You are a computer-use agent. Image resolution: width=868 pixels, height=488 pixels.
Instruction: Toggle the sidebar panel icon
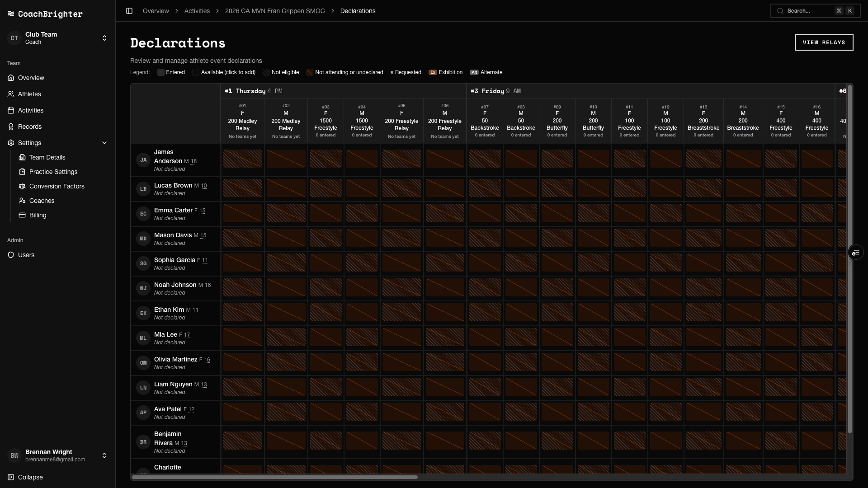(129, 11)
